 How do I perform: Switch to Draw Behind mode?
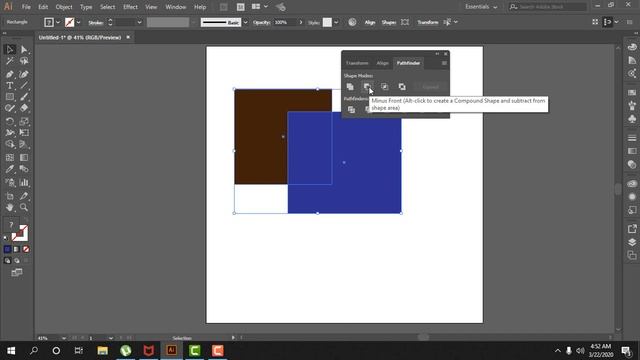pos(17,260)
